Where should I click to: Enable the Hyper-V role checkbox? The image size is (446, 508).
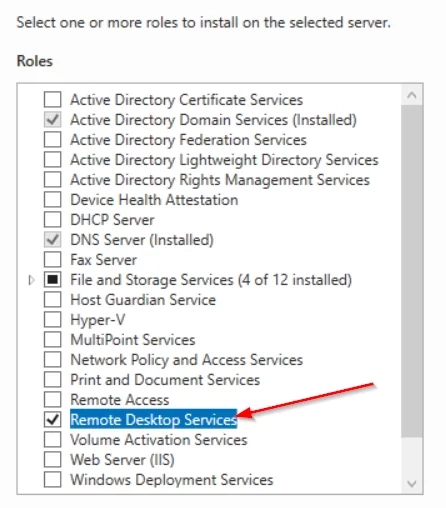click(x=52, y=320)
